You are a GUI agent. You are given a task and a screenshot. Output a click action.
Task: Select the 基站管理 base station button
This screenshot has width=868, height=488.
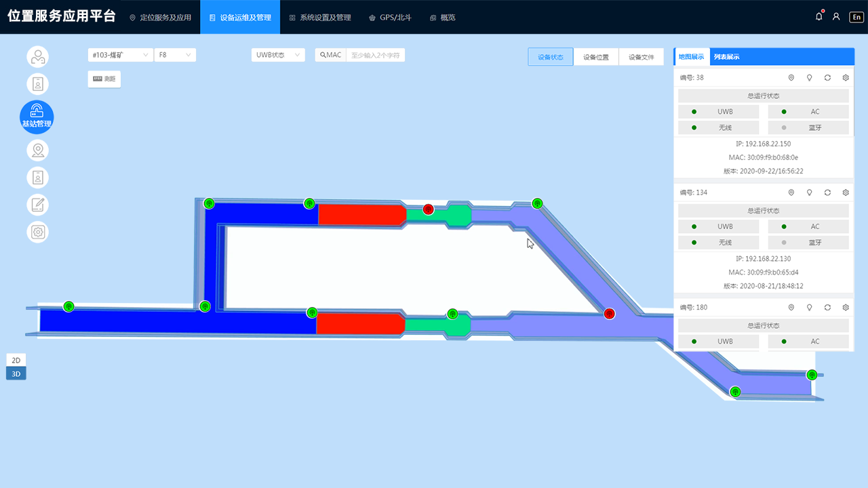click(37, 117)
